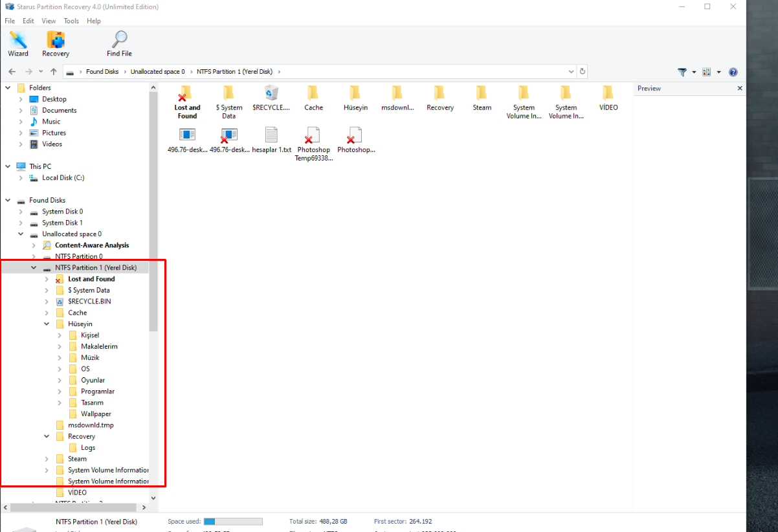Click Unallocated space 0 in the breadcrumb

click(157, 72)
